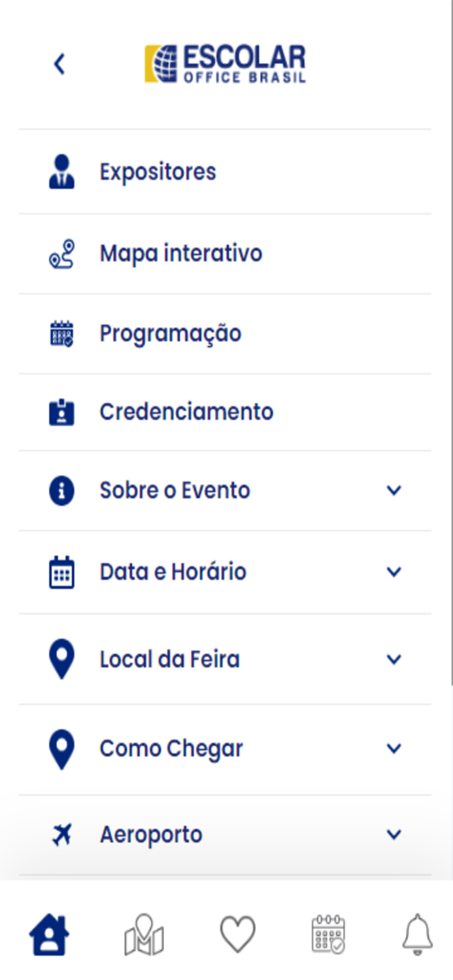The width and height of the screenshot is (453, 980).
Task: Tap the back arrow at the top
Action: 58,63
